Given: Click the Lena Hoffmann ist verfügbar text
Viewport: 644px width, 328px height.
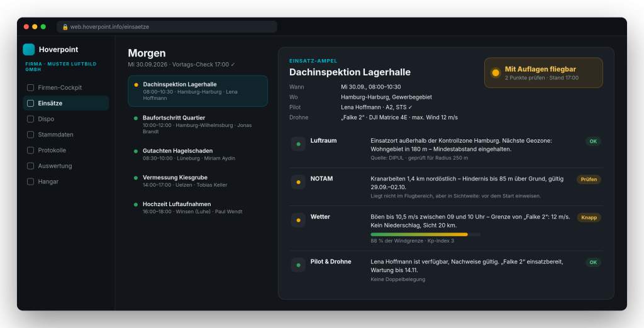Looking at the screenshot, I should click(467, 266).
